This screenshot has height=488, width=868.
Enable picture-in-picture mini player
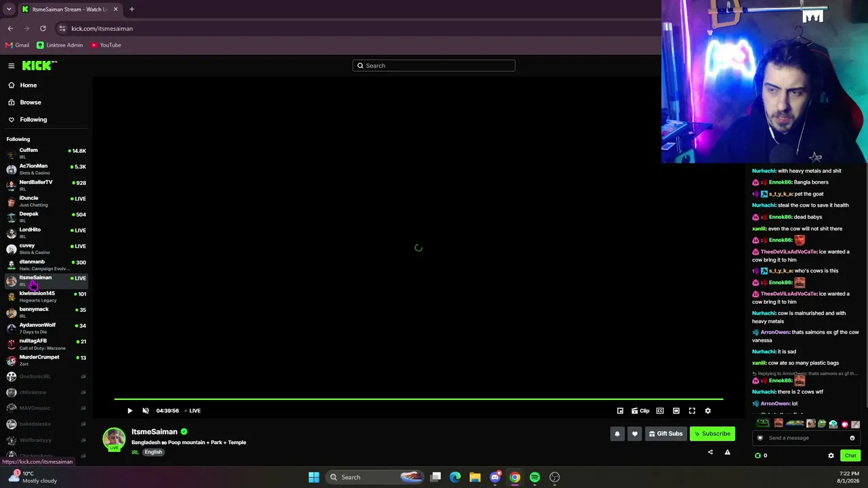click(620, 411)
